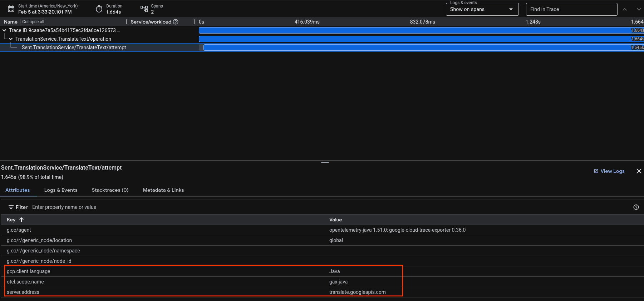Click the opentelemetry-java 1.51.0 agent value
Viewport: 644px width, 301px height.
pyautogui.click(x=397, y=230)
